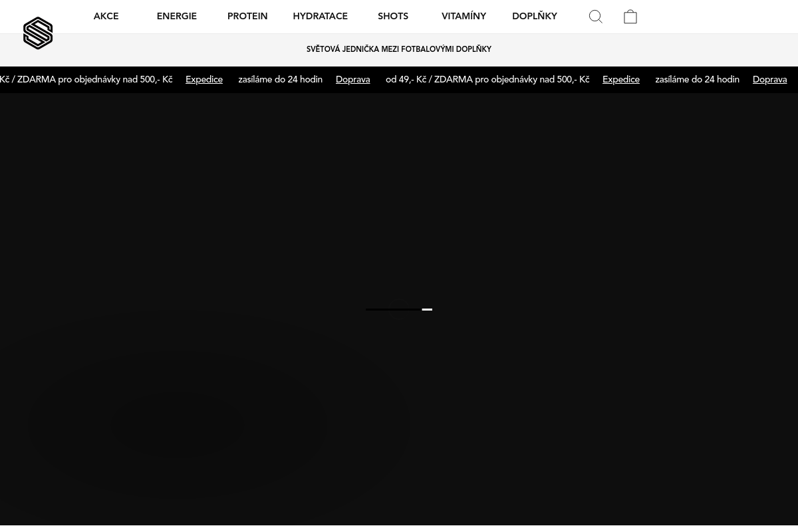Open the SHOTS category

[x=393, y=17]
